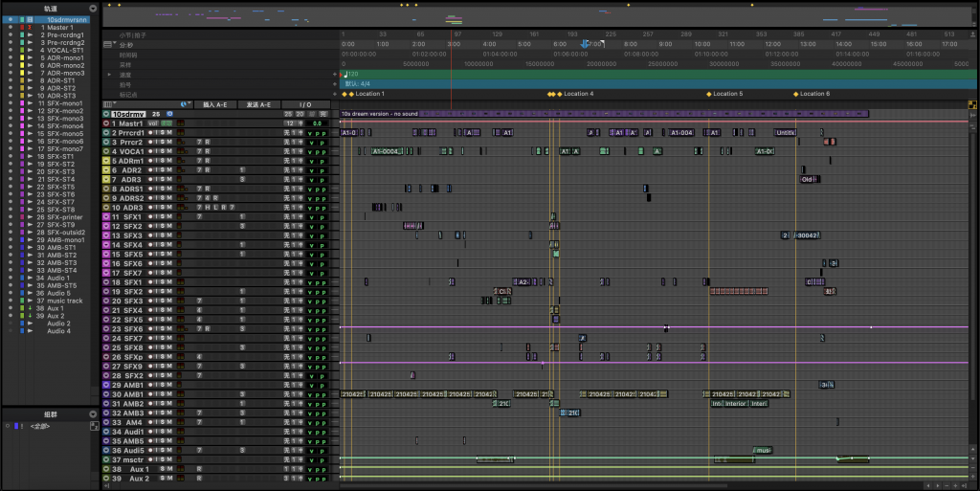980x491 pixels.
Task: Click the sigma master icon of Master 1 in track list
Action: click(30, 28)
